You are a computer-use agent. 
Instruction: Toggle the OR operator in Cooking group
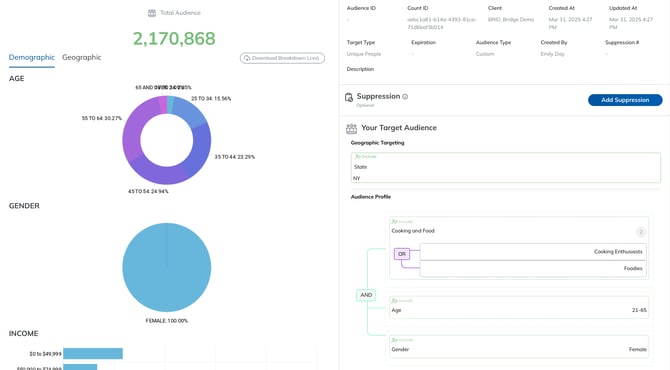[402, 254]
